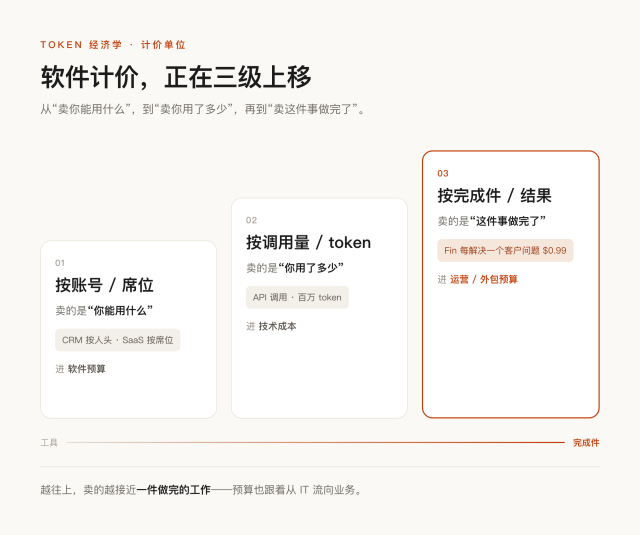Click the 'TOKEN 经济学 · 计价单位' header label
The width and height of the screenshot is (640, 535).
(113, 45)
